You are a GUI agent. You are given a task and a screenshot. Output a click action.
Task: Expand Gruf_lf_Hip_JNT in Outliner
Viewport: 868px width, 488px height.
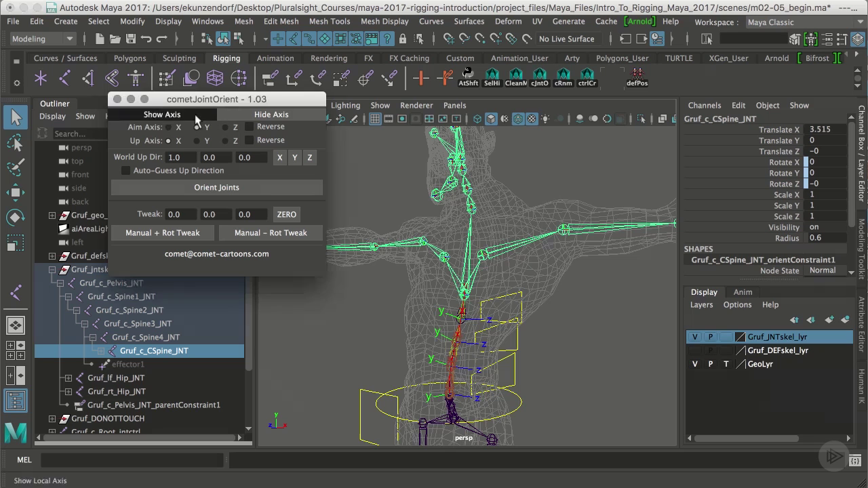pos(68,378)
